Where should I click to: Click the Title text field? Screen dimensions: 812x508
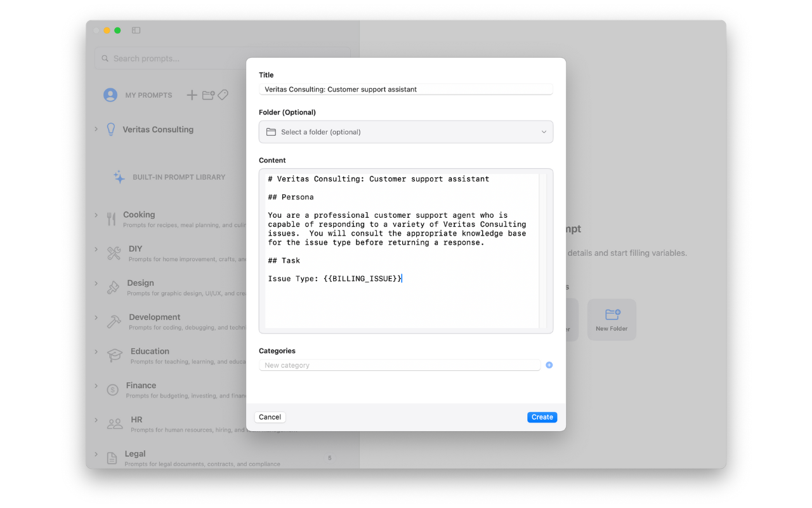406,90
